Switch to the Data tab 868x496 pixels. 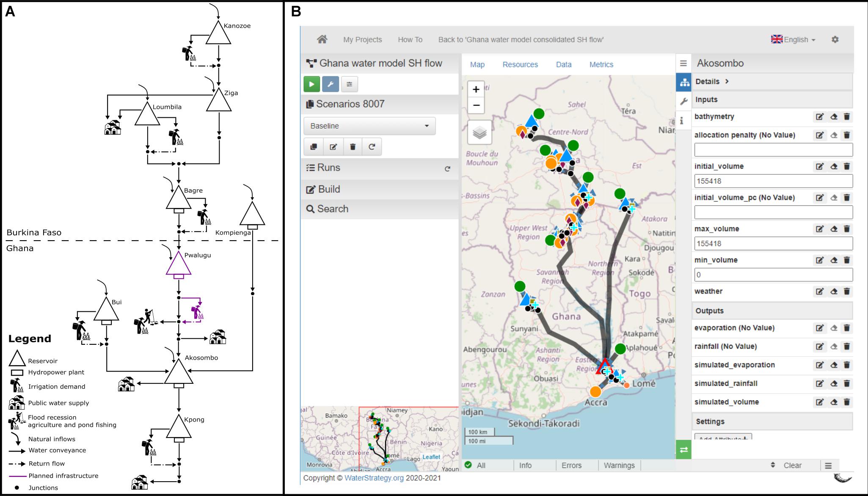tap(564, 64)
